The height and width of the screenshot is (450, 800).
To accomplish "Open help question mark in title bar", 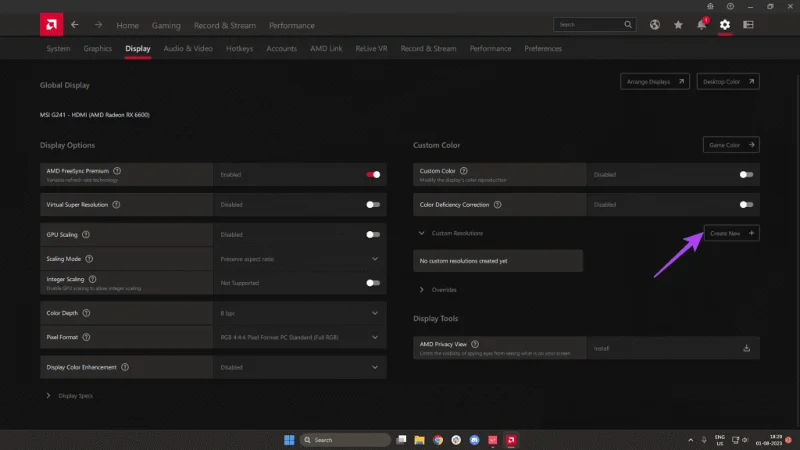I will pyautogui.click(x=730, y=6).
